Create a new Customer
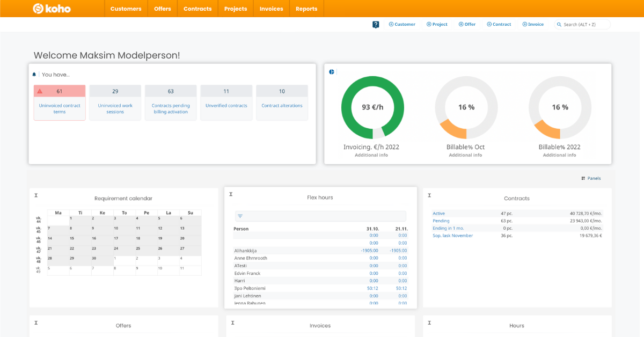 (402, 24)
